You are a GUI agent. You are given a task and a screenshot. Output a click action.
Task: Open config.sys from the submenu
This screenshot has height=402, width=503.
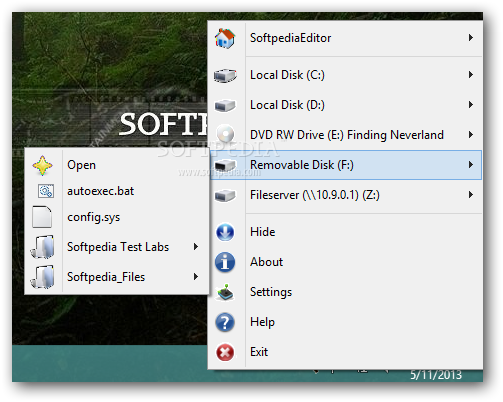[x=117, y=217]
